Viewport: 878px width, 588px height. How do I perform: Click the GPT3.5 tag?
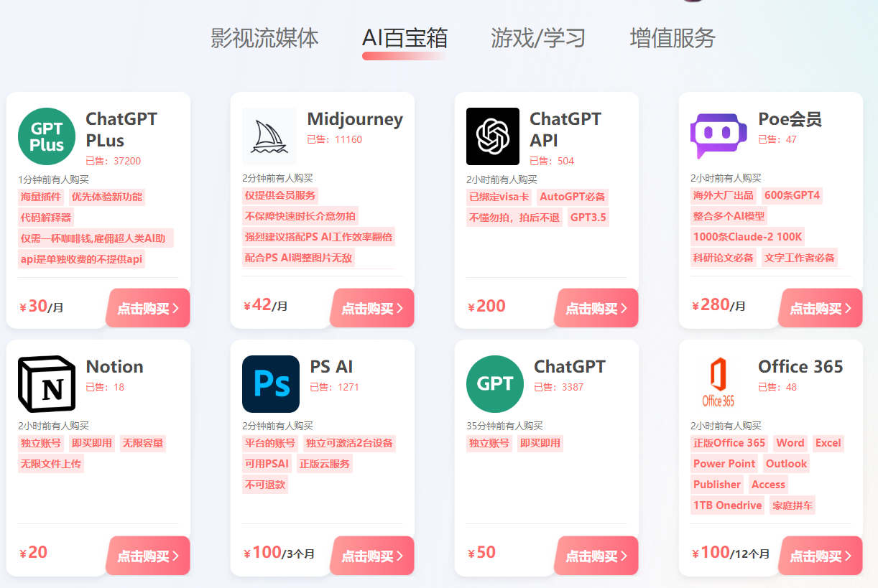click(588, 218)
